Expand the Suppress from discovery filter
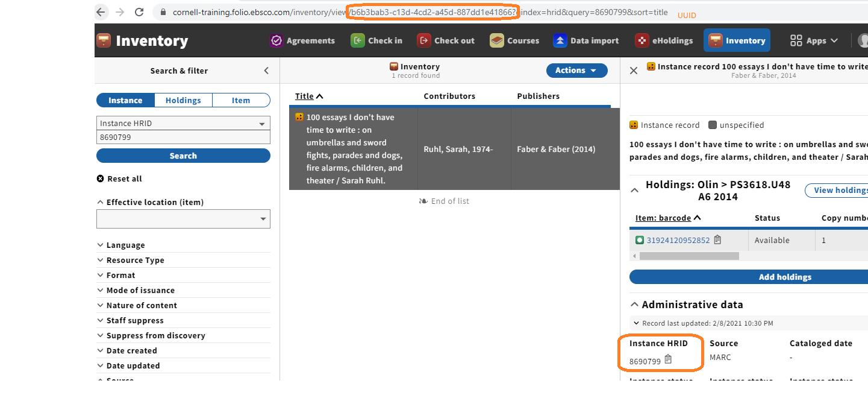Image resolution: width=868 pixels, height=398 pixels. point(151,335)
